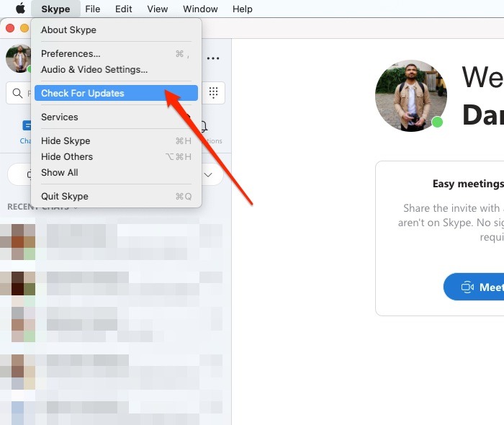The image size is (504, 425).
Task: Open the Skype menu in menu bar
Action: (x=55, y=9)
